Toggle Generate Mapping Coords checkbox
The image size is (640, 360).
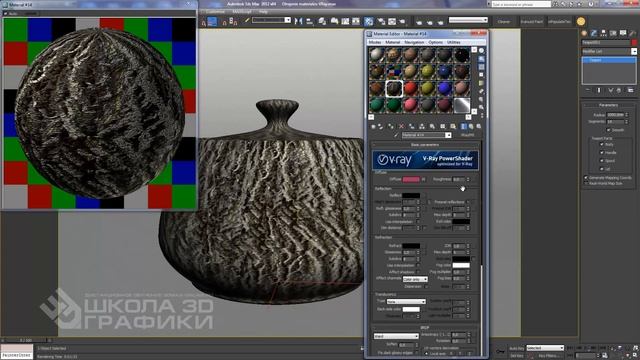click(x=586, y=178)
